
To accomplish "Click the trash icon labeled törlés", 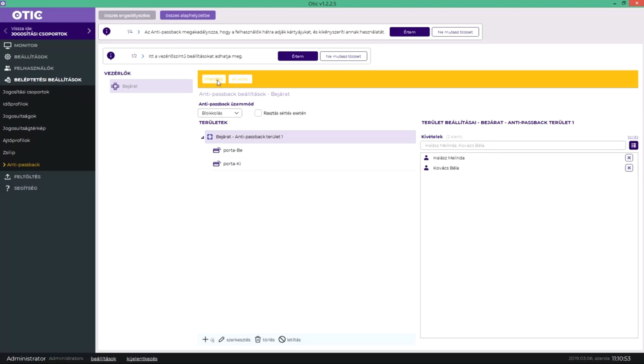I will tap(258, 339).
